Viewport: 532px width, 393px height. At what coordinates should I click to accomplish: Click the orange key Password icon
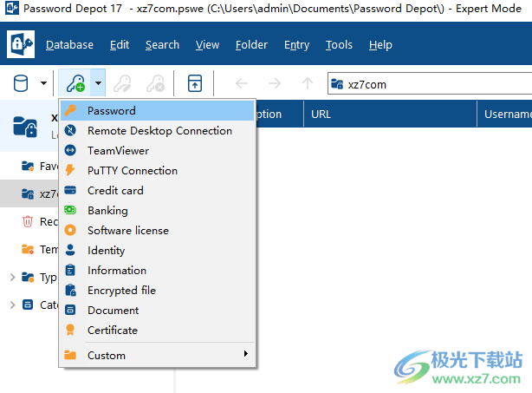[x=70, y=110]
